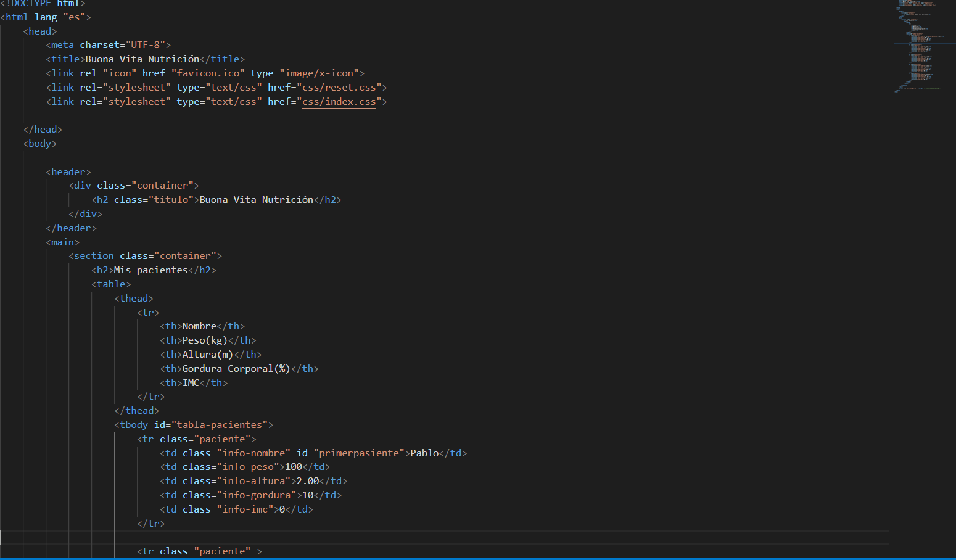The image size is (956, 560).
Task: Click the "image/x-icon" type value
Action: (319, 73)
